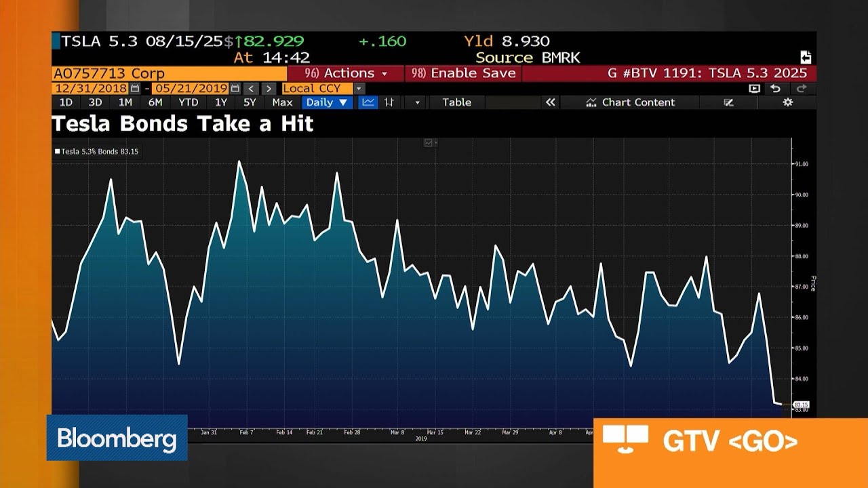This screenshot has height=488, width=868.
Task: Select the 5Y time range
Action: coord(250,102)
